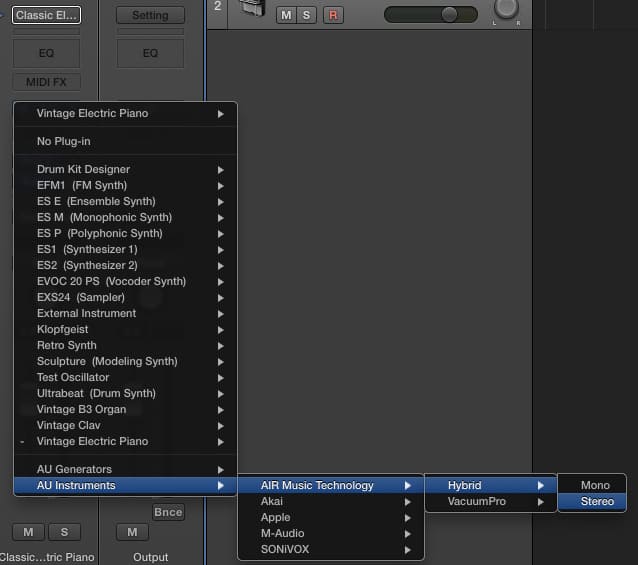The width and height of the screenshot is (638, 565).
Task: Open the MIDI FX slot
Action: (x=46, y=81)
